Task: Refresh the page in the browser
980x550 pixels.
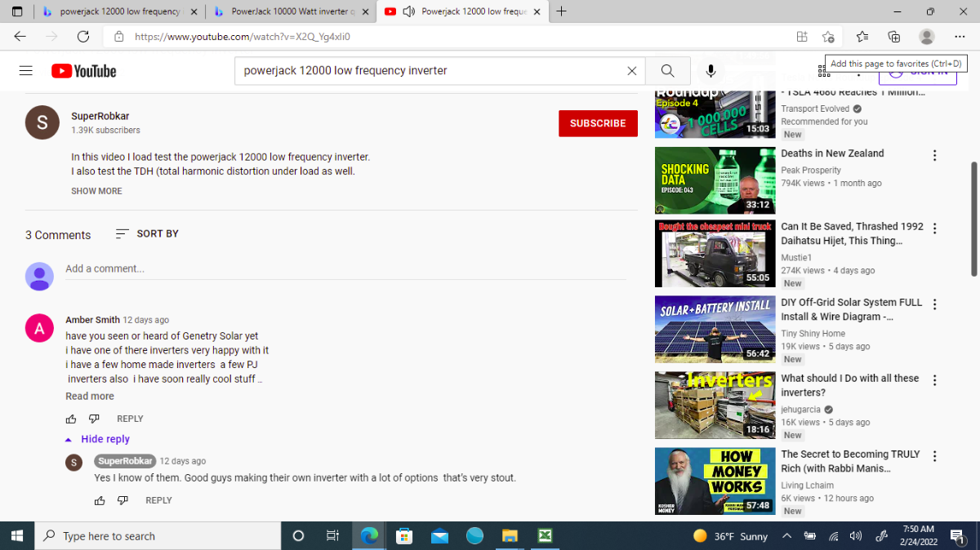Action: (82, 37)
